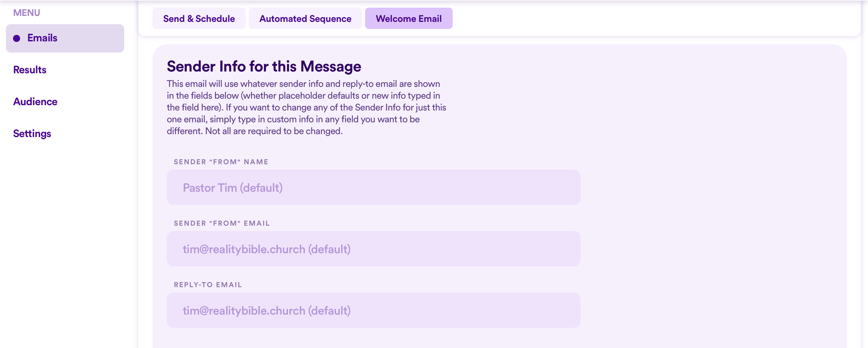Click the Reply-To placeholder tim@realitybible.church
The height and width of the screenshot is (348, 868).
244,311
